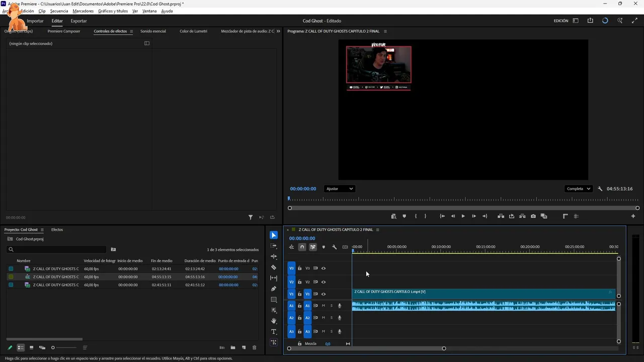Open the Quick Export share icon

pyautogui.click(x=590, y=21)
